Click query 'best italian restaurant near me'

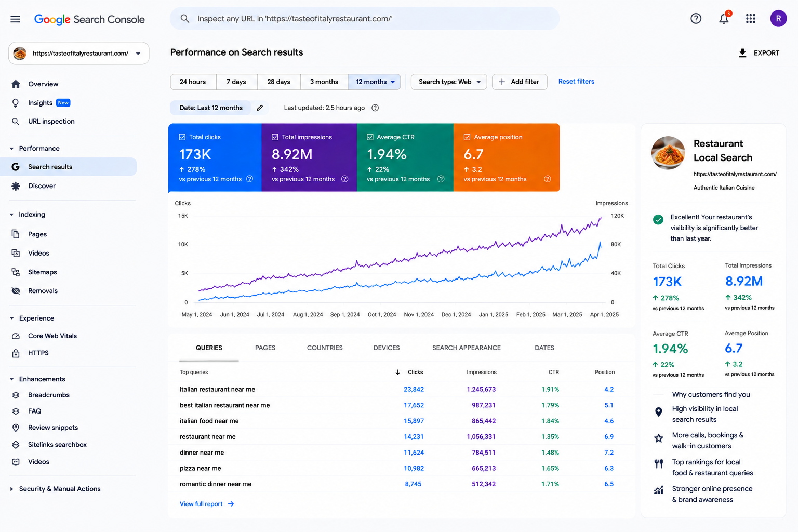pos(224,406)
